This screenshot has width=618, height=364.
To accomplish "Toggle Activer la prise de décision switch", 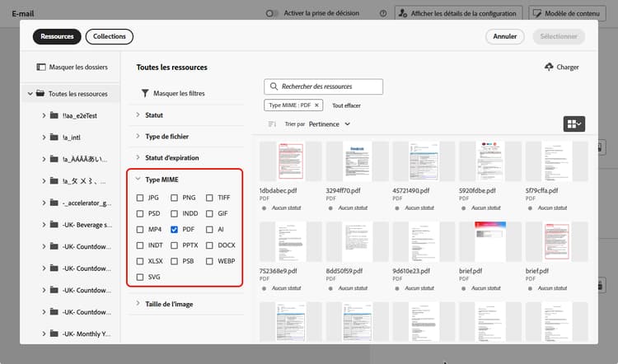I will point(272,13).
